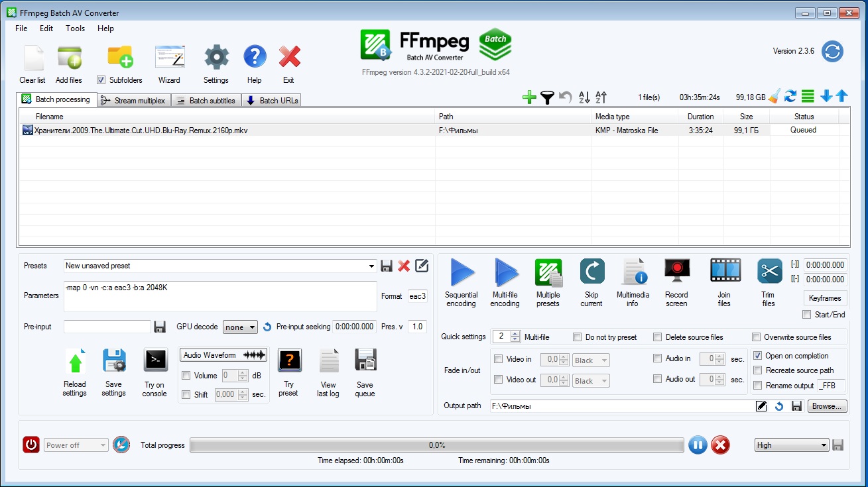Click the Try on console icon
Image resolution: width=868 pixels, height=487 pixels.
[155, 362]
